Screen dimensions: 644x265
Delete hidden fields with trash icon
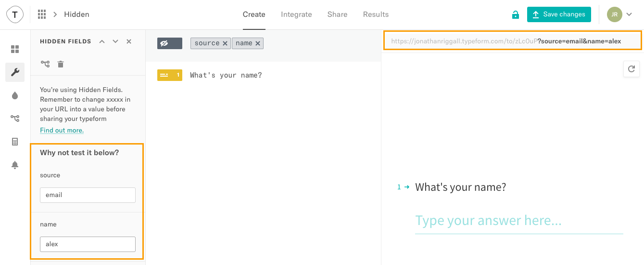pyautogui.click(x=61, y=64)
